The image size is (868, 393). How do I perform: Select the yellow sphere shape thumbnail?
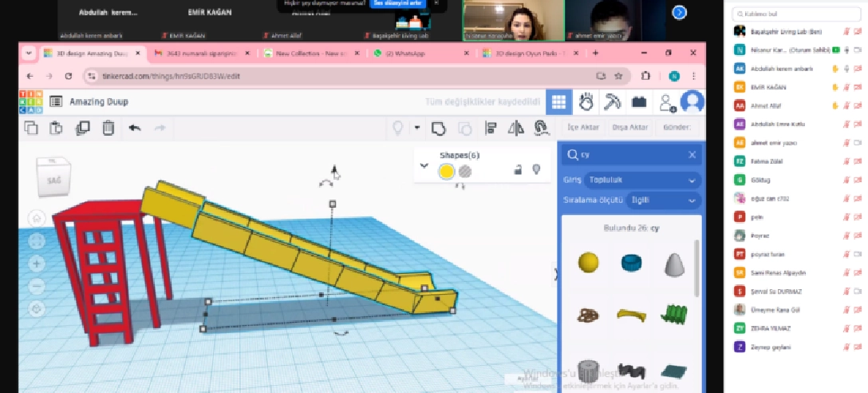pyautogui.click(x=588, y=262)
